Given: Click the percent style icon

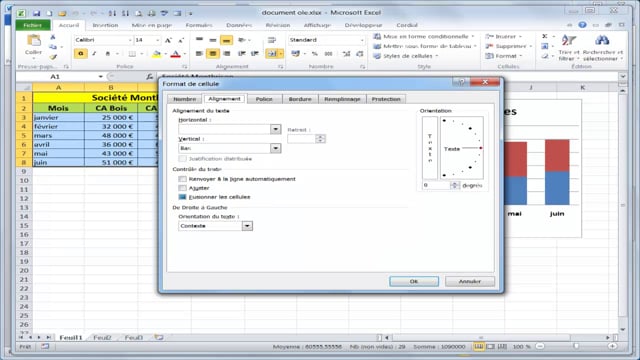Looking at the screenshot, I should point(315,53).
